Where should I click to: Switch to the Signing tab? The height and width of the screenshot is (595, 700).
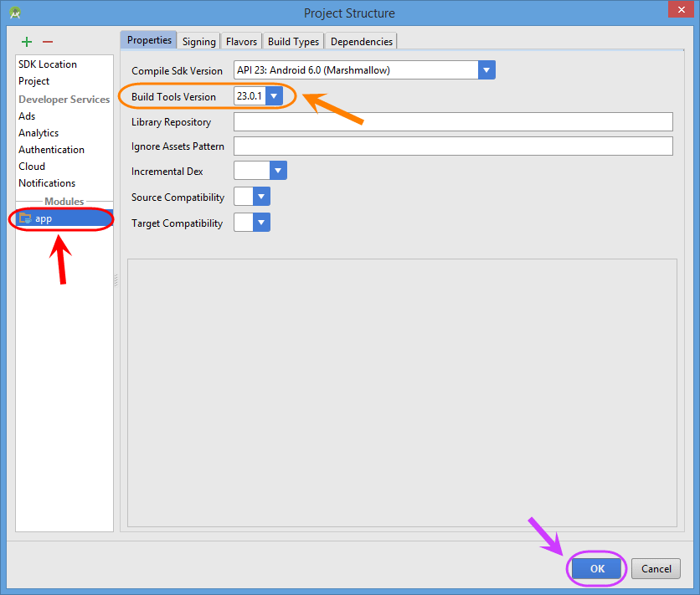tap(199, 42)
